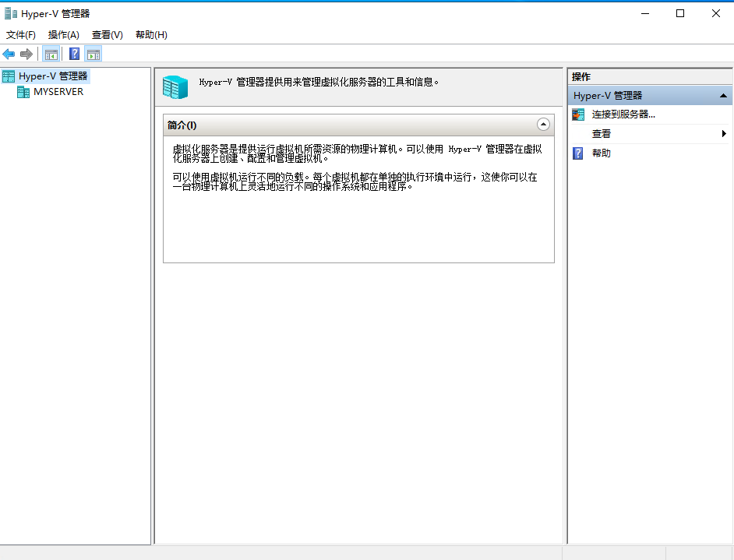Close the Hyper-V 管理器 window
Screen dimensions: 734x560
tap(716, 13)
